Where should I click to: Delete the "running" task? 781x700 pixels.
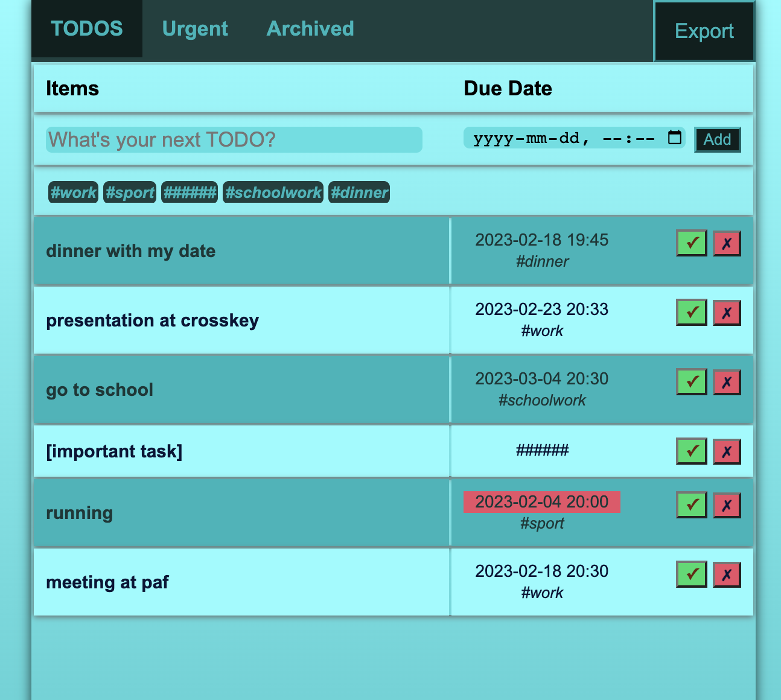(x=727, y=505)
